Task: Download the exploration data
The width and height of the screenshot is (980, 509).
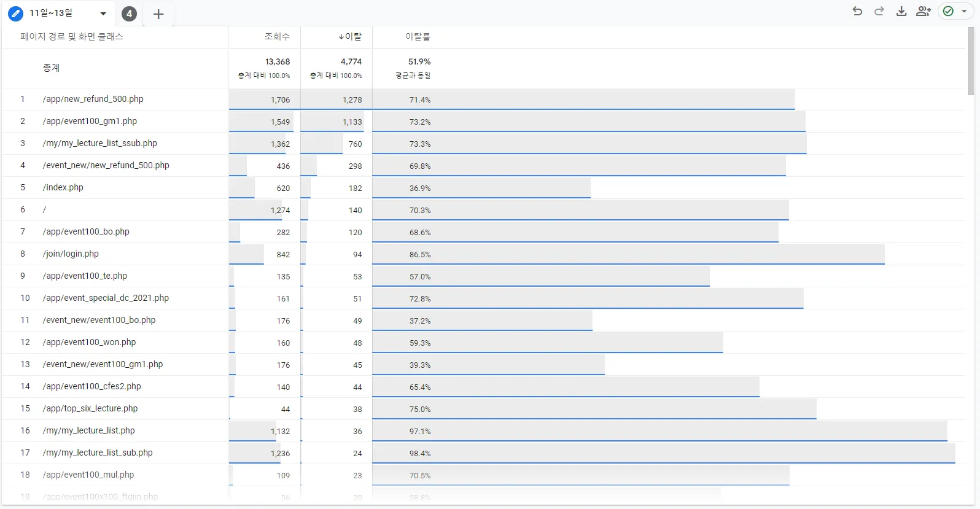Action: [901, 11]
